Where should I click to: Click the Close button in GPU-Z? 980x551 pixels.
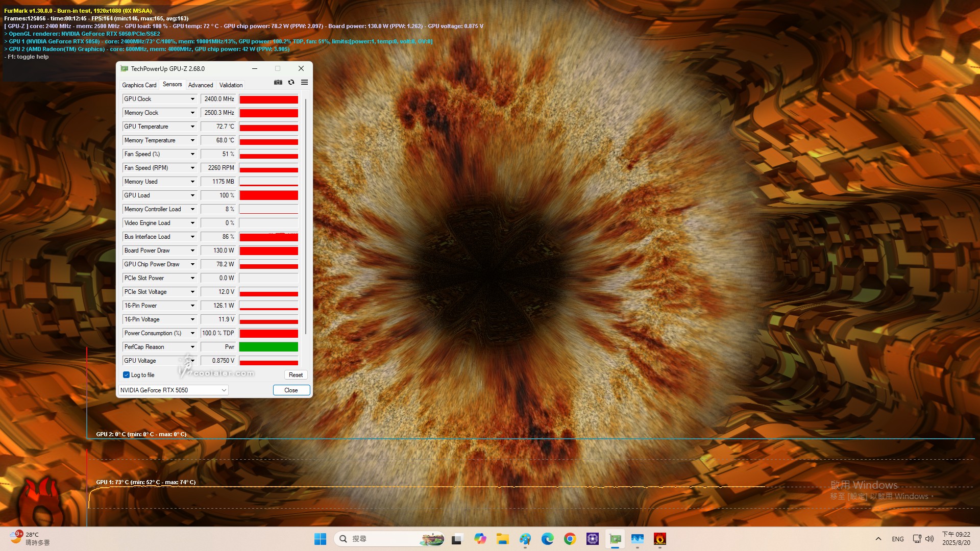click(291, 390)
